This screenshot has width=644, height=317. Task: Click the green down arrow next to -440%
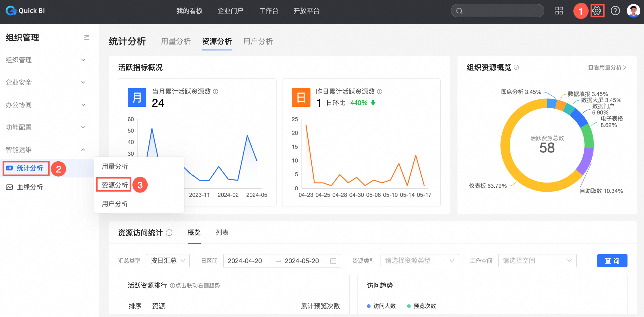(x=373, y=103)
